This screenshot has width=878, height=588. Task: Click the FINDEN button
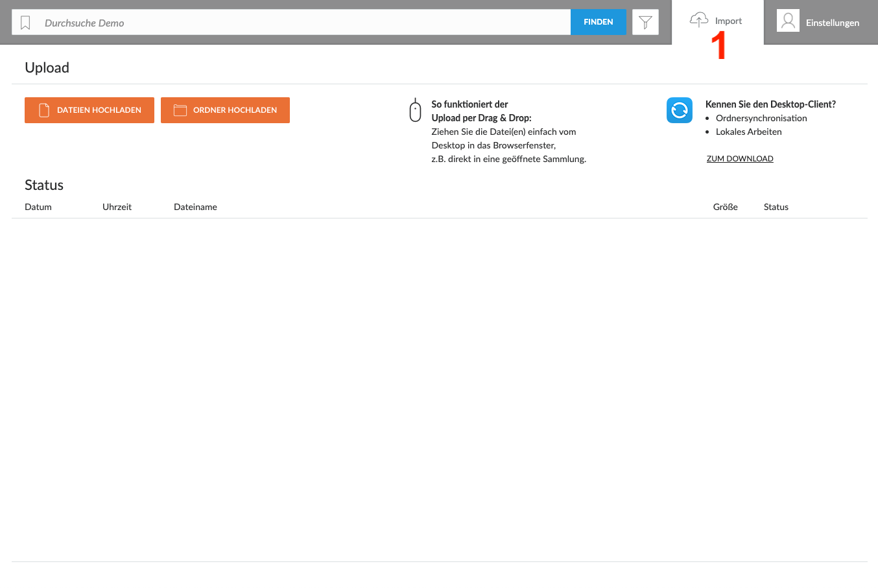[x=599, y=22]
